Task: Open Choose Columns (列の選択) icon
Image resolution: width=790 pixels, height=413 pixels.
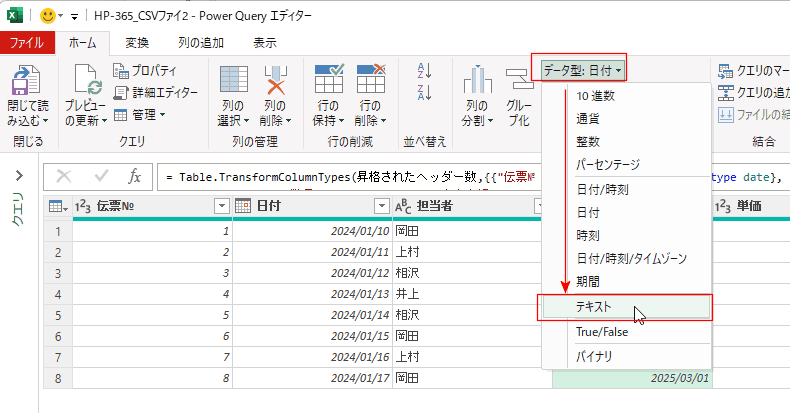Action: (x=234, y=84)
